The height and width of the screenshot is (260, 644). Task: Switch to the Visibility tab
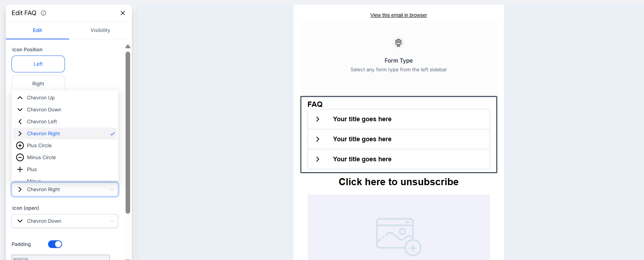(100, 30)
